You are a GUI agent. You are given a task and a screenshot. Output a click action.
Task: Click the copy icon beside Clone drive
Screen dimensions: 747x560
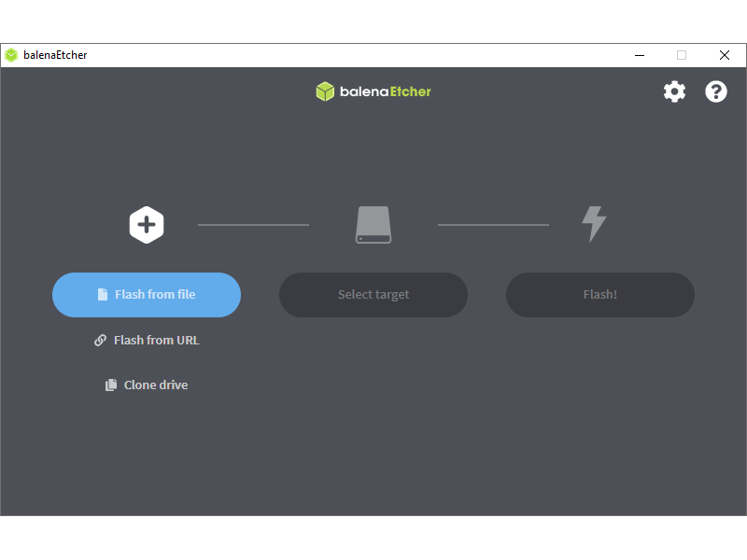(111, 385)
